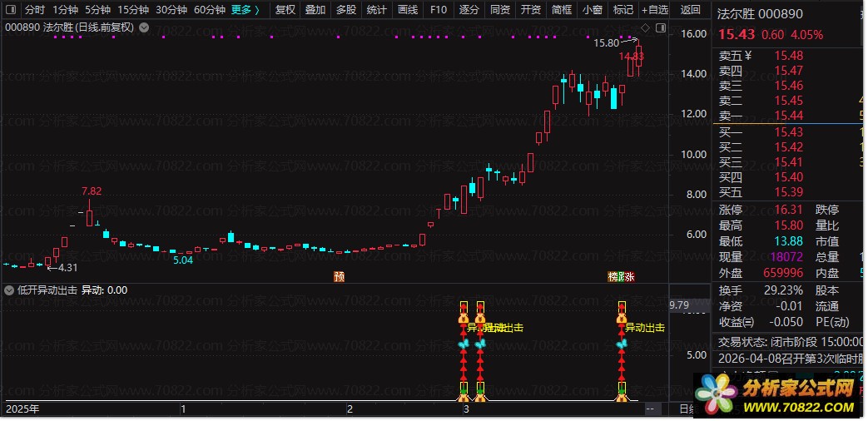This screenshot has width=868, height=421.
Task: Click the red 涨 badge under the chart
Action: pyautogui.click(x=630, y=276)
